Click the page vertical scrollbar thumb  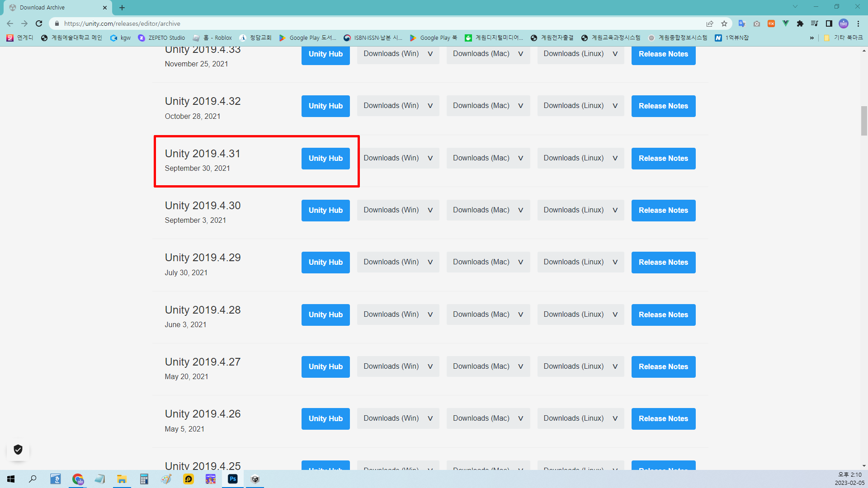point(864,121)
